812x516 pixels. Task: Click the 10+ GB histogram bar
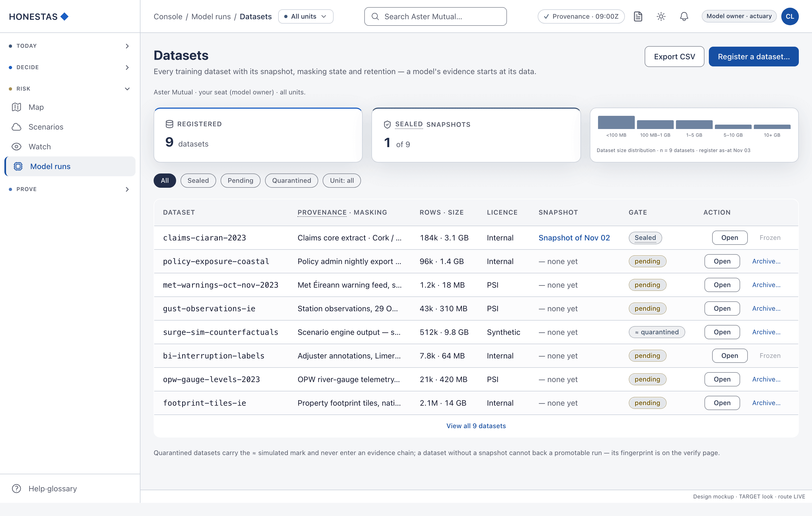pos(772,127)
